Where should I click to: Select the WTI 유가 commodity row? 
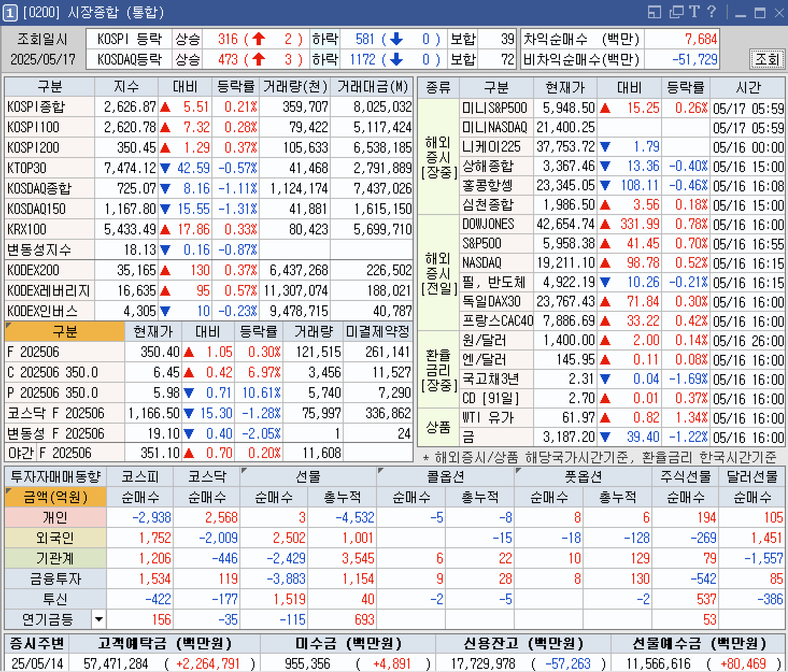622,418
